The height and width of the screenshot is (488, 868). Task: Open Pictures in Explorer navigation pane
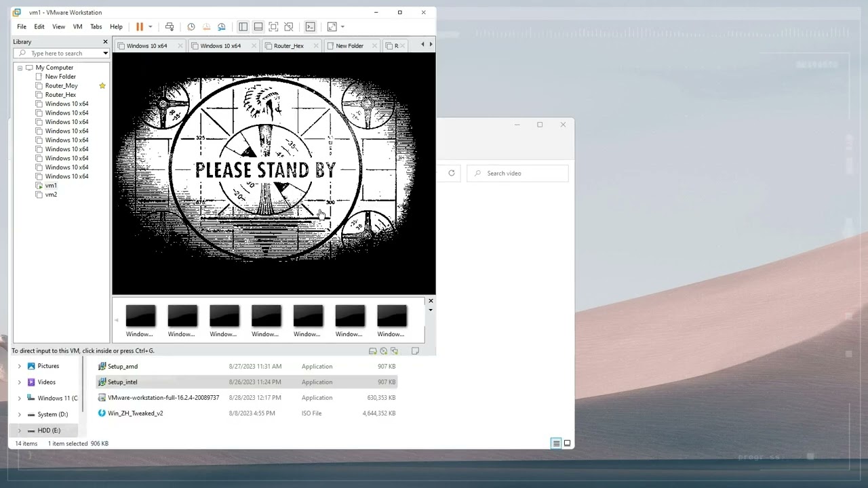[x=48, y=366]
